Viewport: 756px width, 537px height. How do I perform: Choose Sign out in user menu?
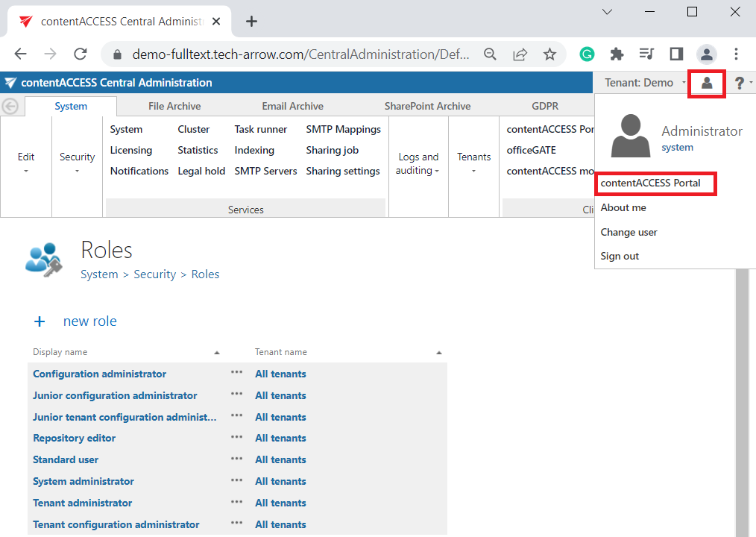tap(620, 256)
